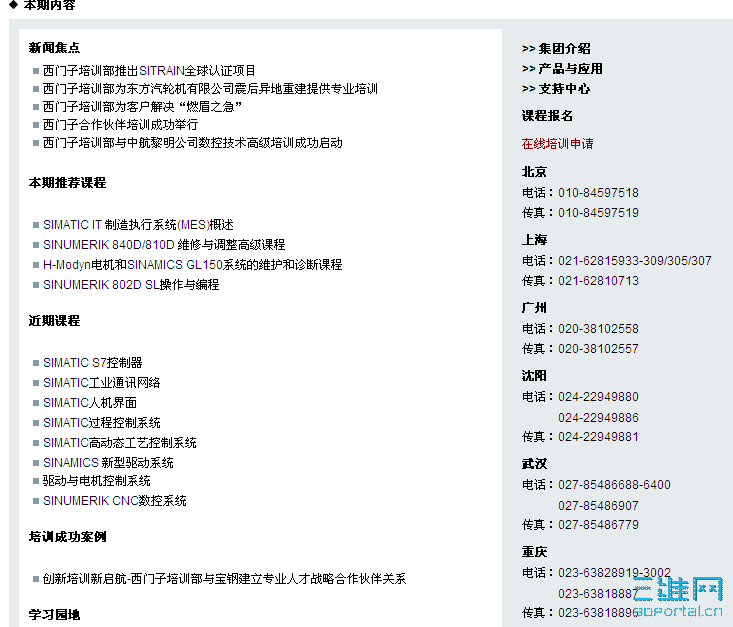Select Shanghai fax 021-62810713
Screen dimensions: 733x627
tap(598, 281)
